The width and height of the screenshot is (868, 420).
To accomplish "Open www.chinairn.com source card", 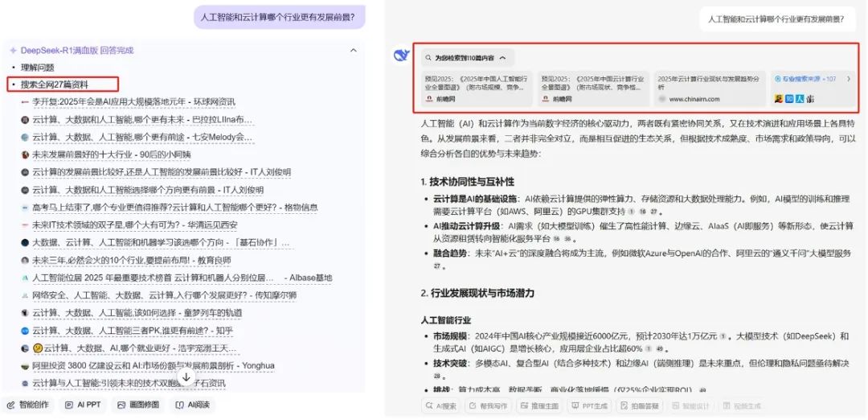I will click(x=710, y=89).
